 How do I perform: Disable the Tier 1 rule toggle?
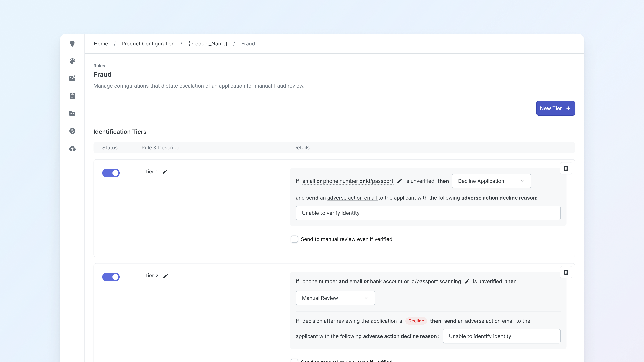(111, 173)
